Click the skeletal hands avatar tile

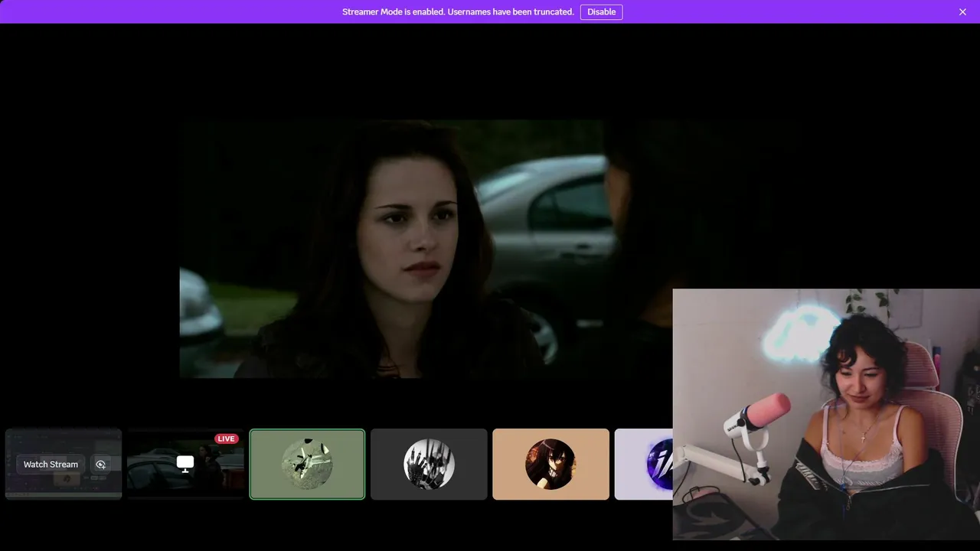coord(429,464)
